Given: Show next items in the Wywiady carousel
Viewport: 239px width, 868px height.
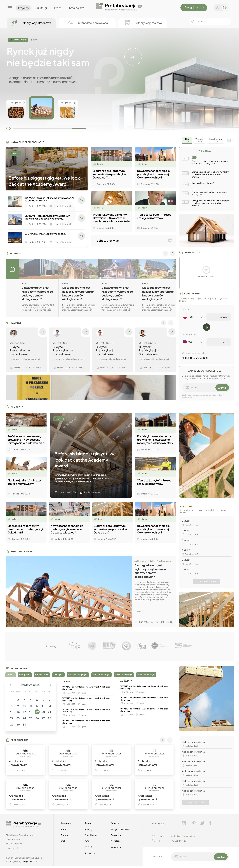Looking at the screenshot, I should pyautogui.click(x=173, y=253).
